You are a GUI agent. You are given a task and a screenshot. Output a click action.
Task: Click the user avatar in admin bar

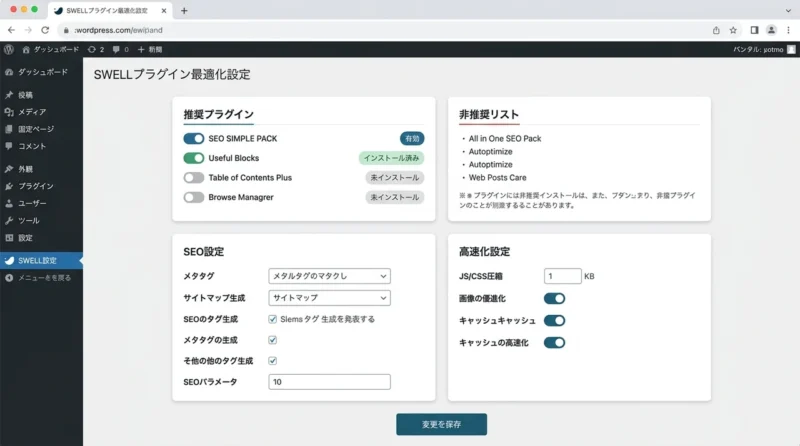point(791,49)
